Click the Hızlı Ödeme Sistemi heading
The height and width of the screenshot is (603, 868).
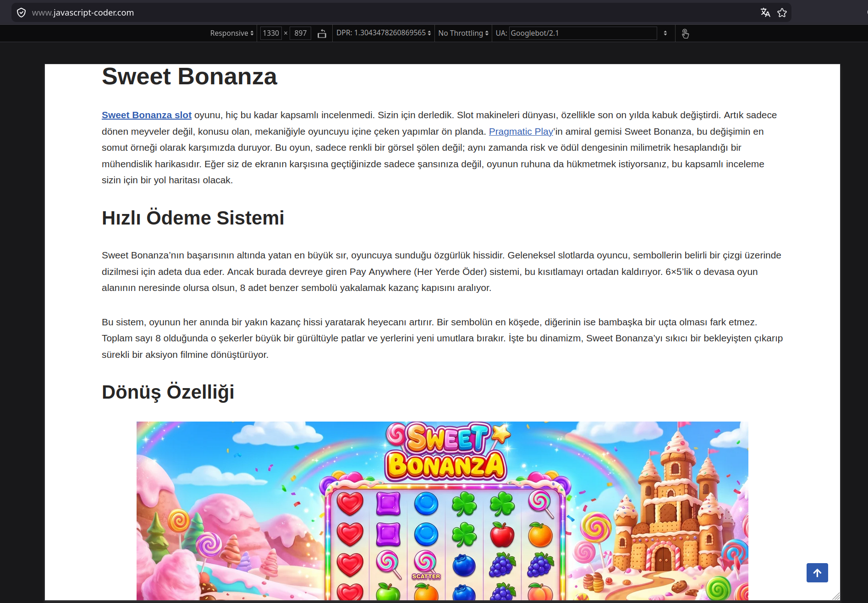point(193,218)
